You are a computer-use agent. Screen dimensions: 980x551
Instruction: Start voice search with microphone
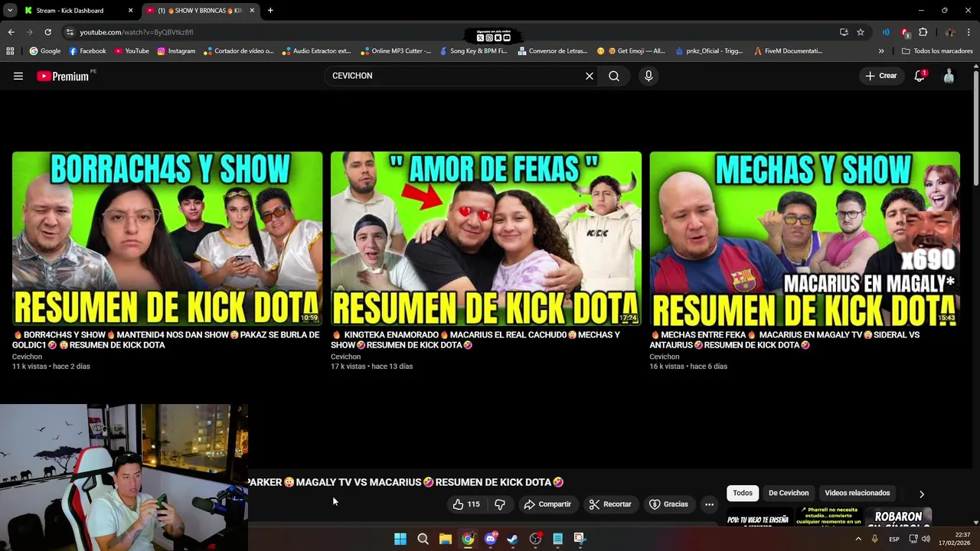(648, 76)
